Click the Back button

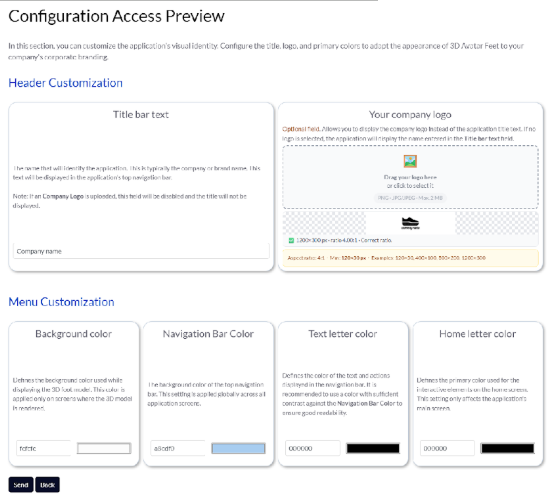click(x=47, y=485)
